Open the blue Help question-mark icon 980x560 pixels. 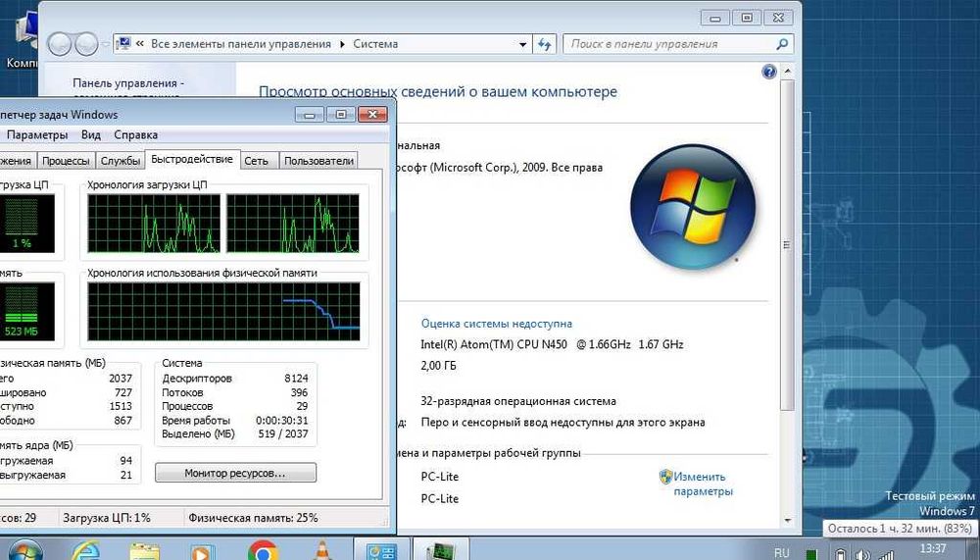769,72
